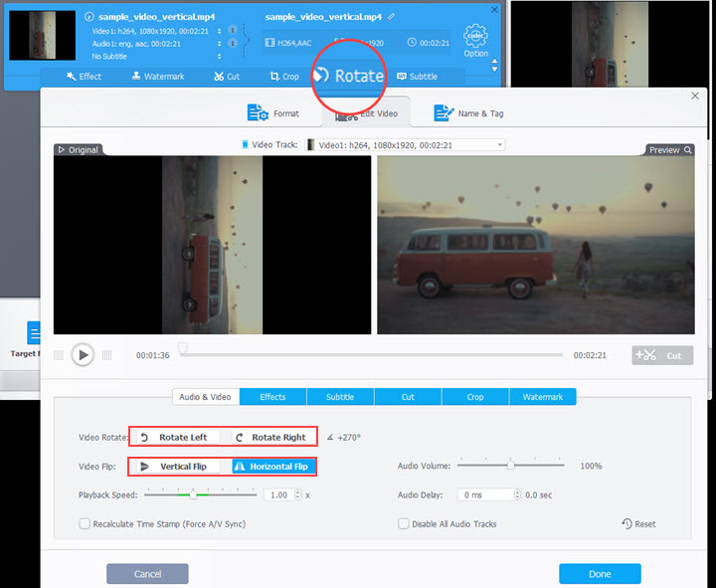This screenshot has height=588, width=716.
Task: Click the info icon beside sample_video_vertical.mp4
Action: click(89, 17)
